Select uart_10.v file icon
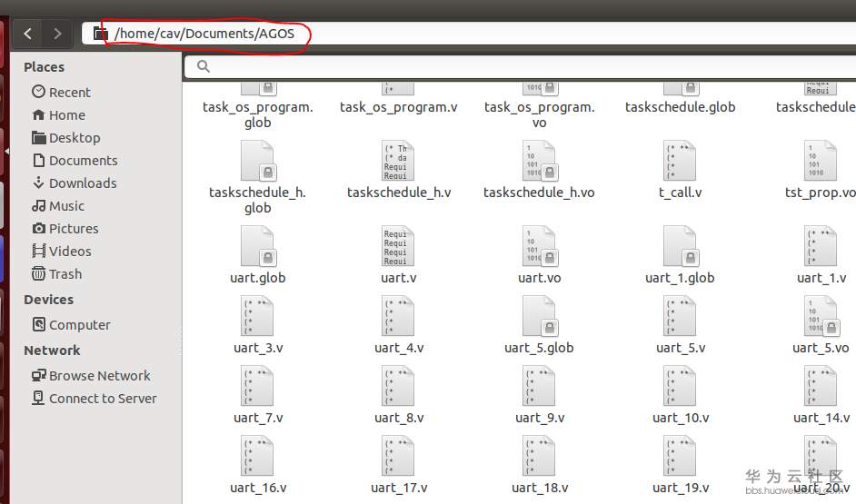856x504 pixels. pyautogui.click(x=681, y=386)
